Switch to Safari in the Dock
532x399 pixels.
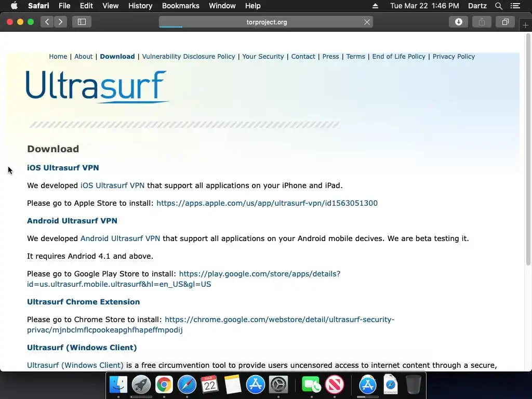(187, 385)
